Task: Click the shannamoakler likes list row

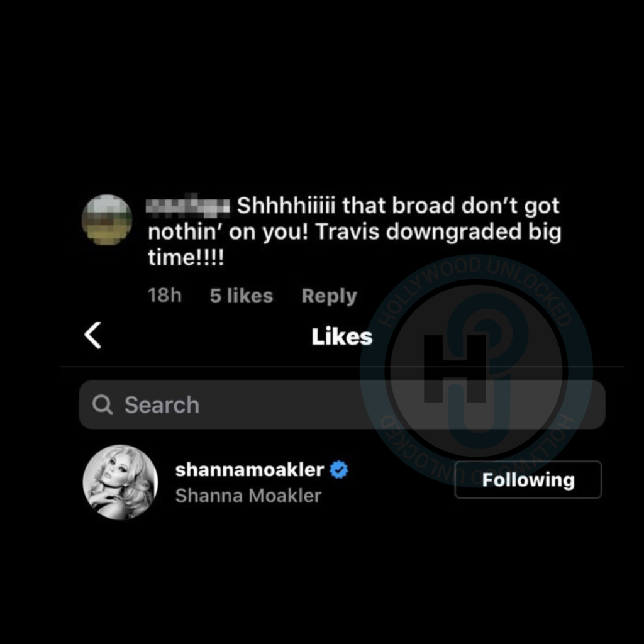Action: (342, 482)
